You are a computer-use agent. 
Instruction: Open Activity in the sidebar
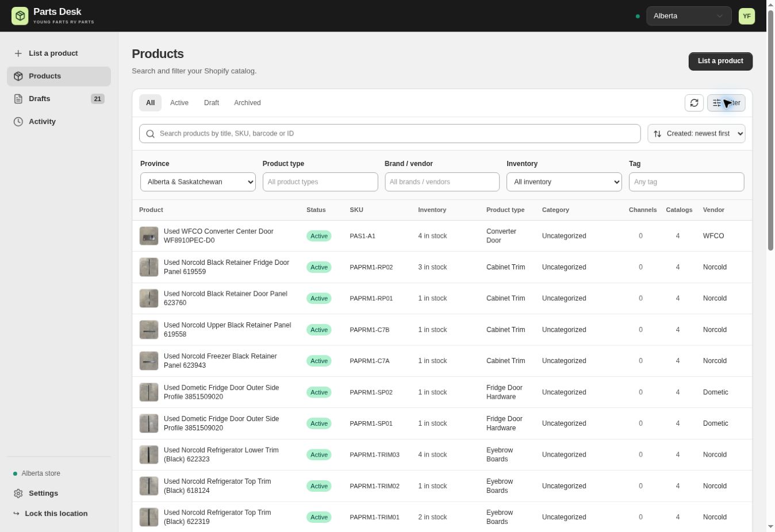[59, 122]
